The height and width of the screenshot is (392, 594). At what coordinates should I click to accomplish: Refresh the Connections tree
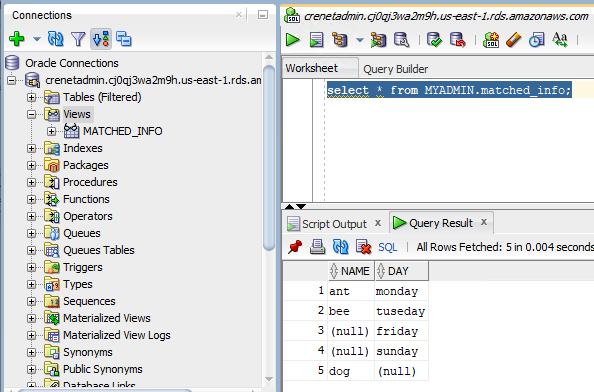point(56,39)
